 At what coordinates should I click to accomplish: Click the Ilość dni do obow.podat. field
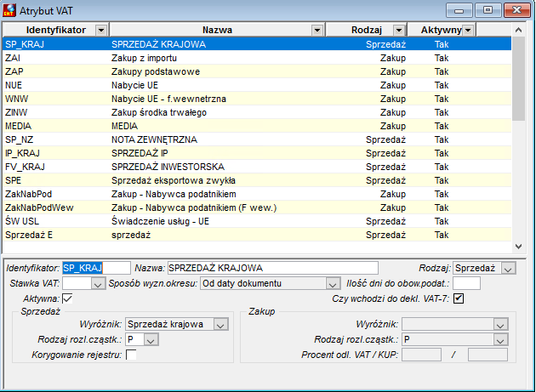pyautogui.click(x=466, y=284)
